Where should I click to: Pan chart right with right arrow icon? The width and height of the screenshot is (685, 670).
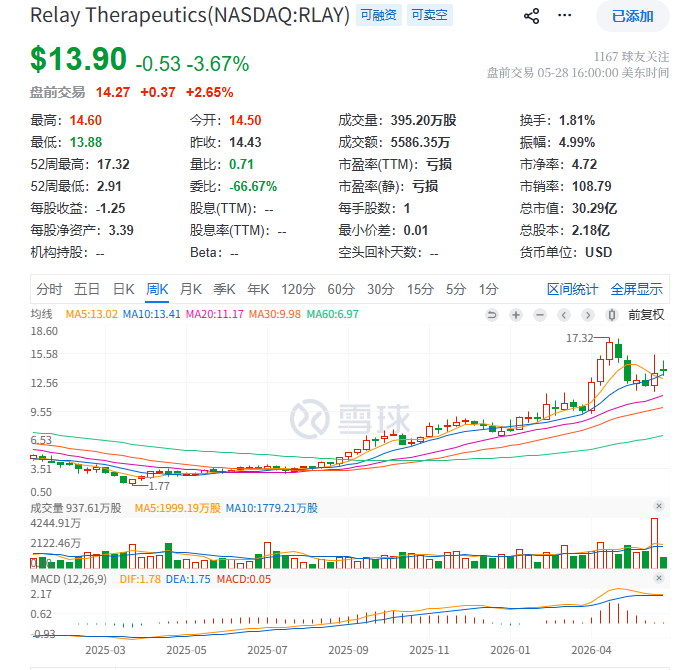point(588,315)
